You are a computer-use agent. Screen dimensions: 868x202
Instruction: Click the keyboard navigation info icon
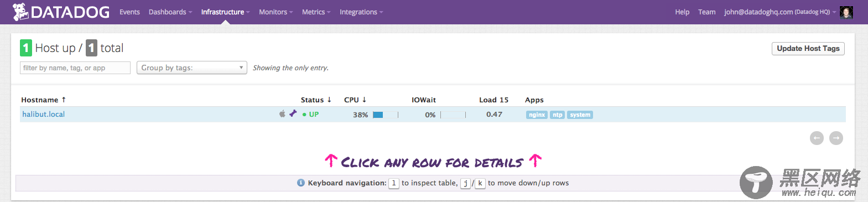[x=301, y=183]
